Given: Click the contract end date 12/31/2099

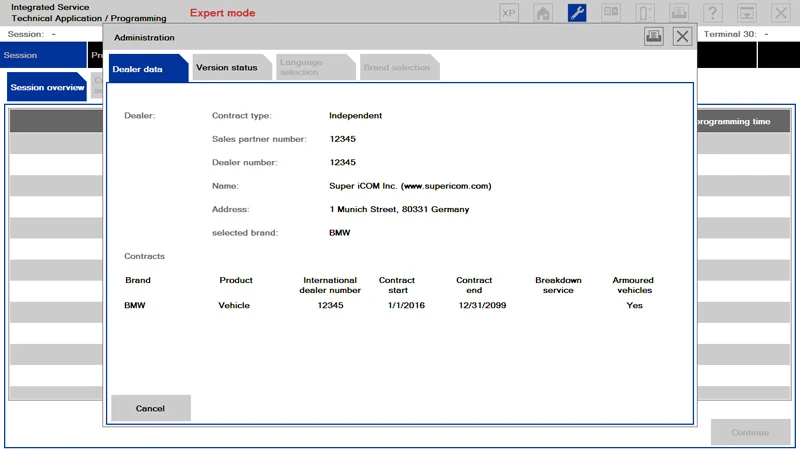Looking at the screenshot, I should pos(482,305).
